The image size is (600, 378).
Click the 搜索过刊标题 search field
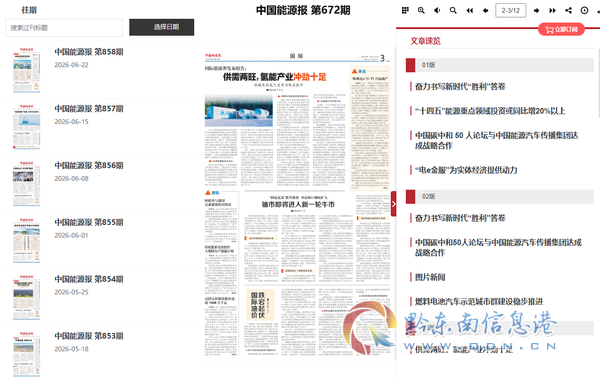(x=64, y=28)
